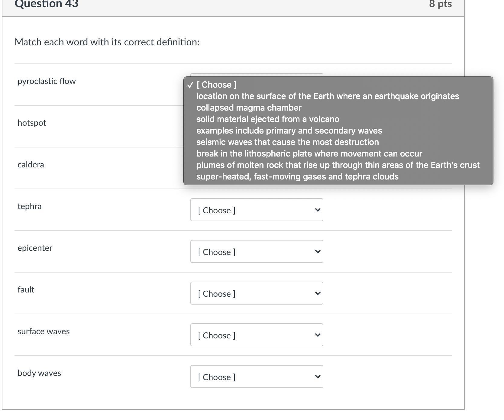Select "solid material ejected from a volcano"

[268, 119]
